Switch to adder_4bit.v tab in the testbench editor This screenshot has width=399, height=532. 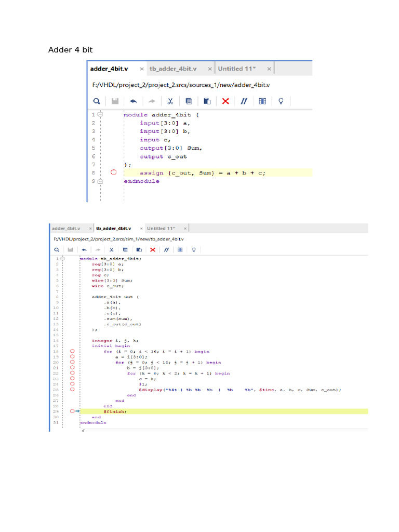pos(66,229)
